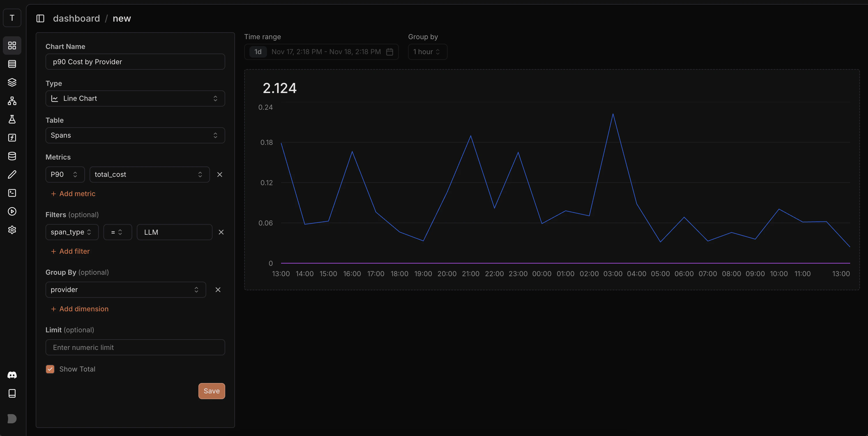
Task: Open the 1 hour group by dropdown
Action: click(x=427, y=52)
